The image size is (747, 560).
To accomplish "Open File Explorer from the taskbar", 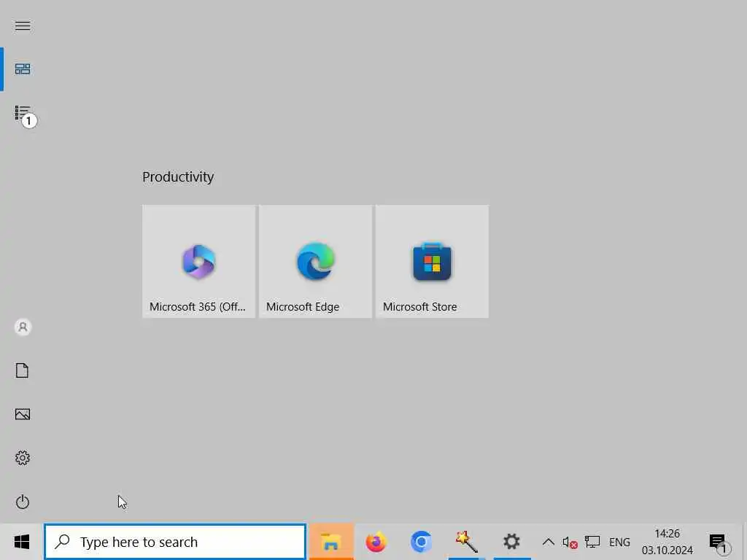I will 331,542.
